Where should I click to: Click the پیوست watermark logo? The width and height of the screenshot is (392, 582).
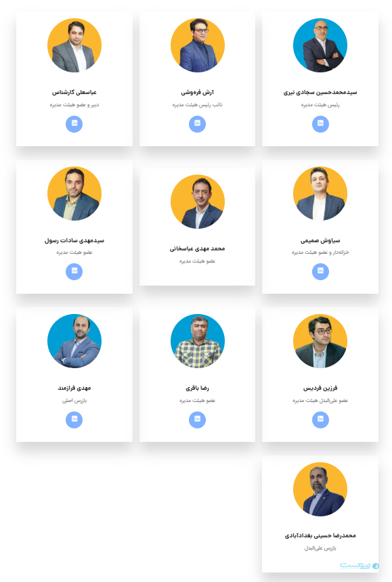pyautogui.click(x=360, y=566)
